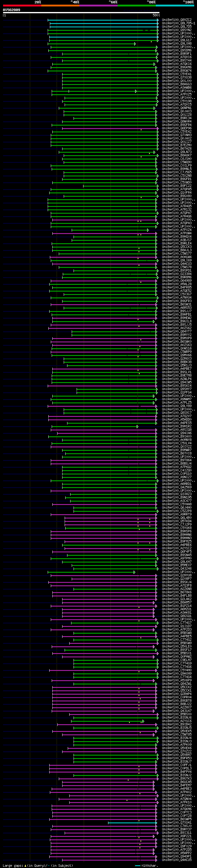The width and height of the screenshot is (197, 868).
Task: Click label UniRef100_Q6EP96
Action: (x=177, y=128)
